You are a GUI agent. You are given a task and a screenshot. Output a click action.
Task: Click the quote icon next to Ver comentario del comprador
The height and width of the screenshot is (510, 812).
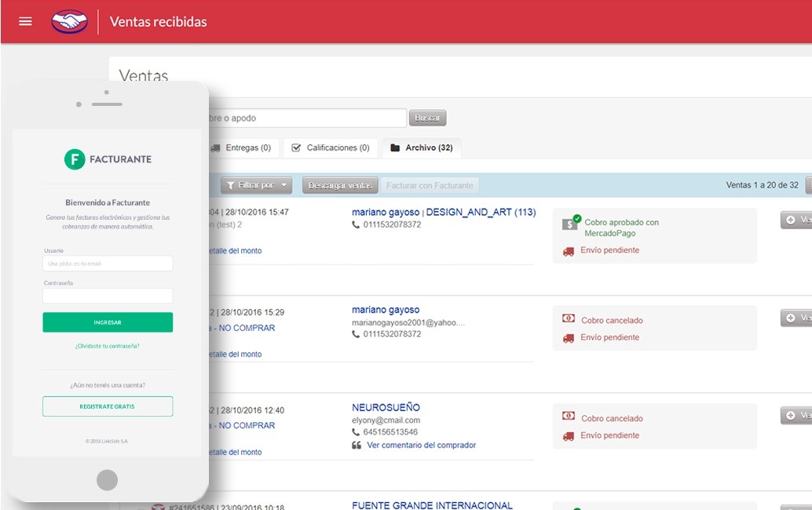point(357,446)
